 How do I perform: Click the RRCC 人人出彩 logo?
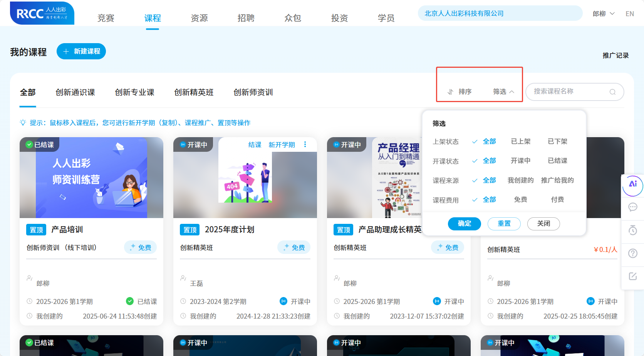pyautogui.click(x=42, y=13)
